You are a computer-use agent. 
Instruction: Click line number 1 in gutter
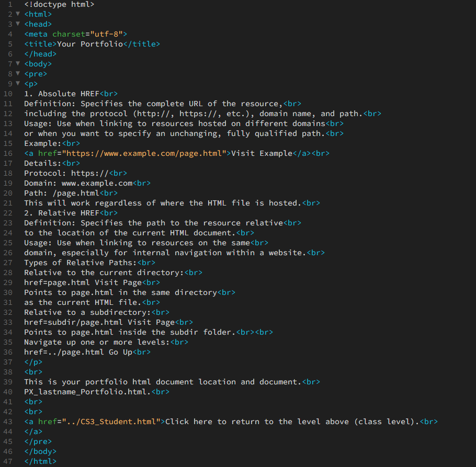(10, 4)
